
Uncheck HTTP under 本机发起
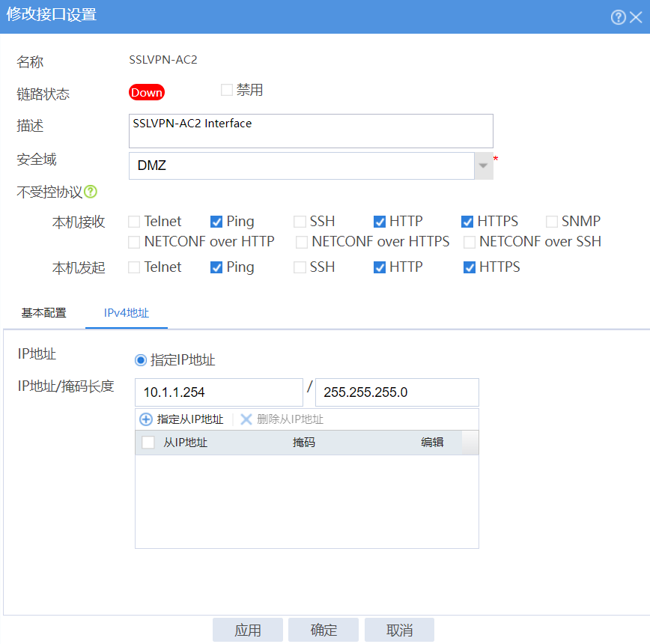380,267
